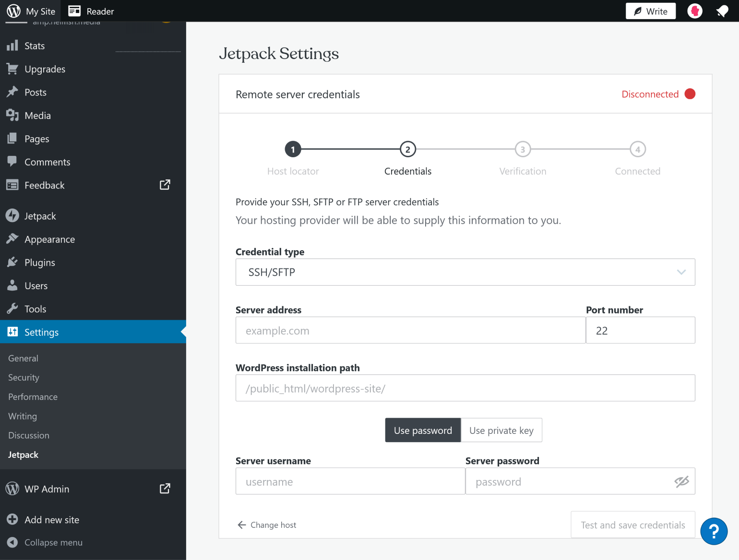Select the Use private key option
The height and width of the screenshot is (560, 739).
(501, 430)
